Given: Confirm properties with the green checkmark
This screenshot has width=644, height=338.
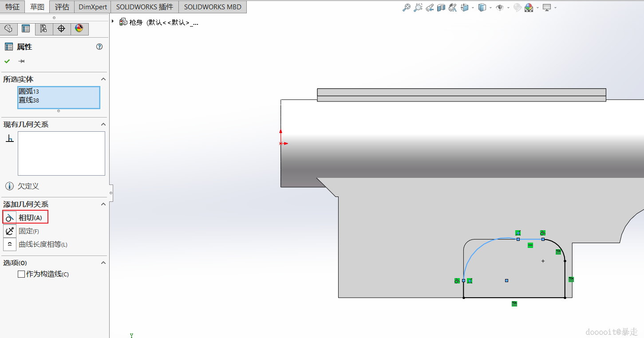Looking at the screenshot, I should point(7,61).
